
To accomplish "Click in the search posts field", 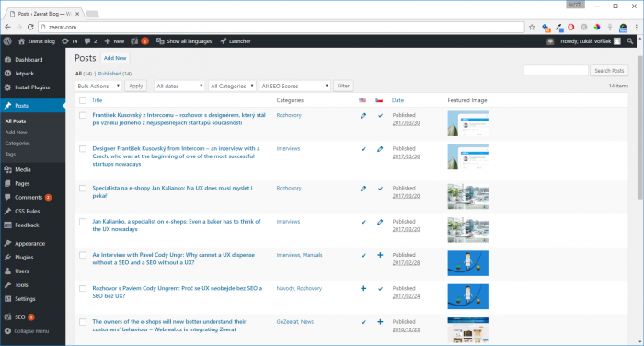I will [556, 71].
